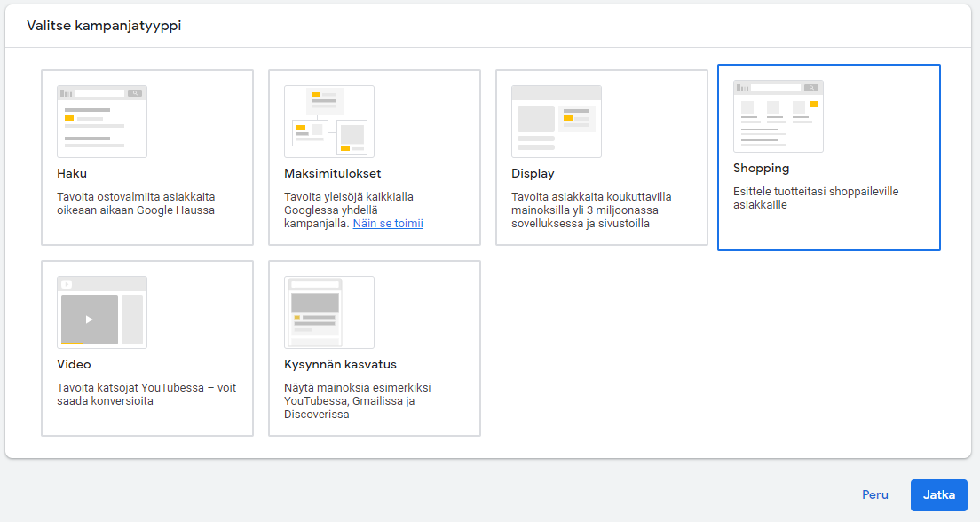The image size is (980, 522).
Task: Cancel with the Peru button
Action: coord(874,494)
